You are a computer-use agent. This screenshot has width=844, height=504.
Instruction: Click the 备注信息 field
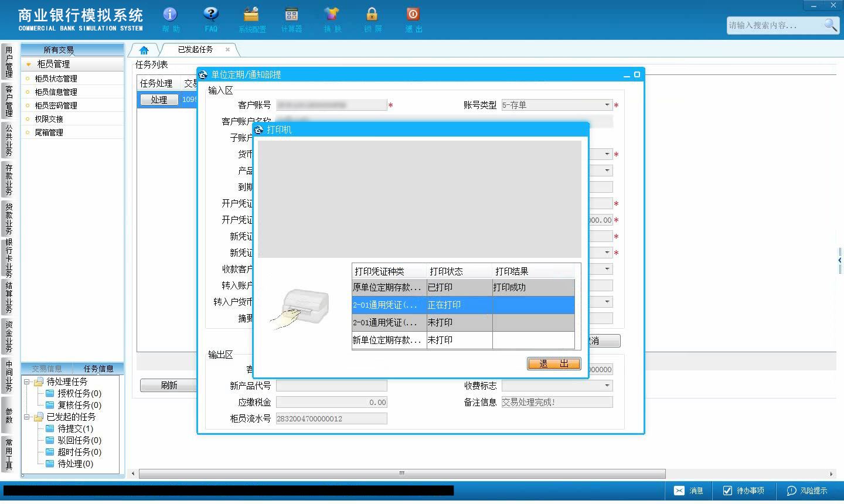[x=557, y=402]
